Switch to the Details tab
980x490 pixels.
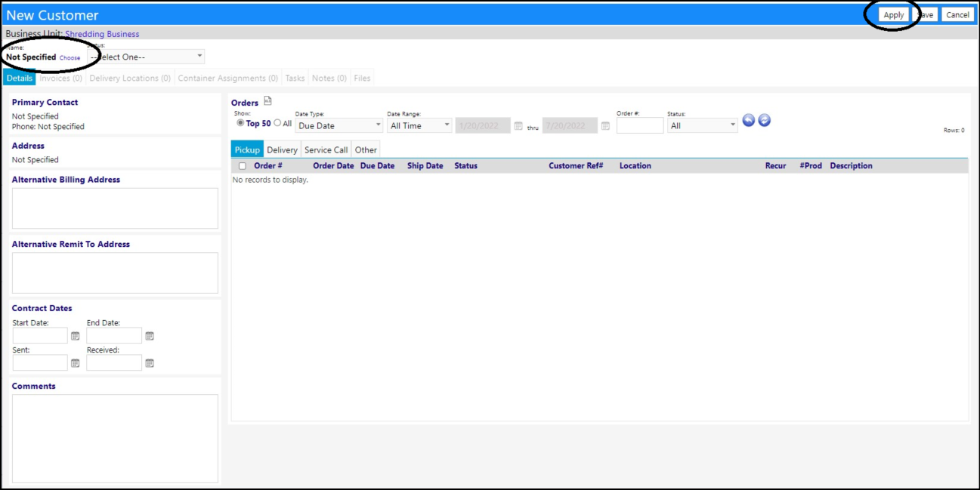click(x=20, y=78)
